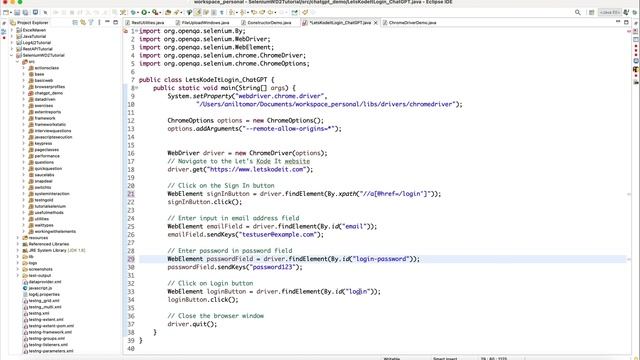Viewport: 640px width, 360px height.
Task: Click line number 21 in the gutter
Action: 131,193
